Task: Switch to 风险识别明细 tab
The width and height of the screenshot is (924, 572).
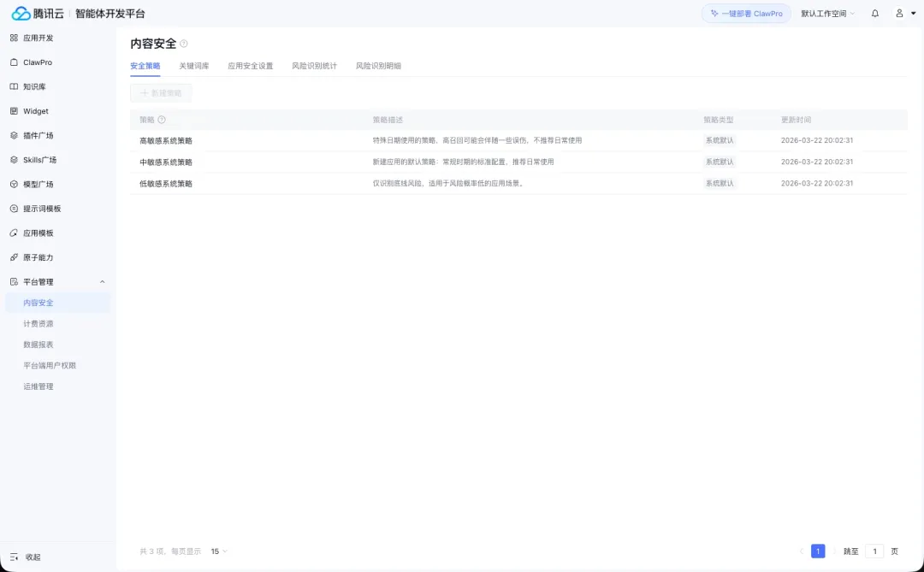Action: [x=378, y=66]
